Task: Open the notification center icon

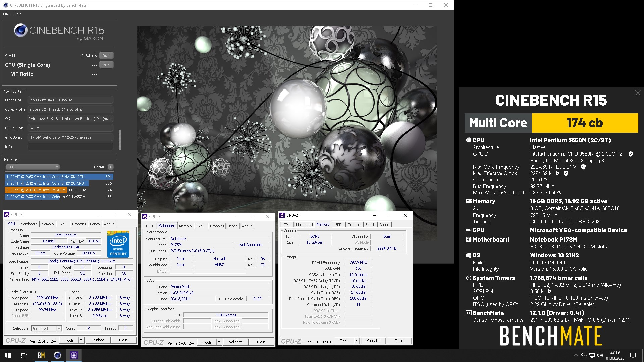Action: point(633,355)
